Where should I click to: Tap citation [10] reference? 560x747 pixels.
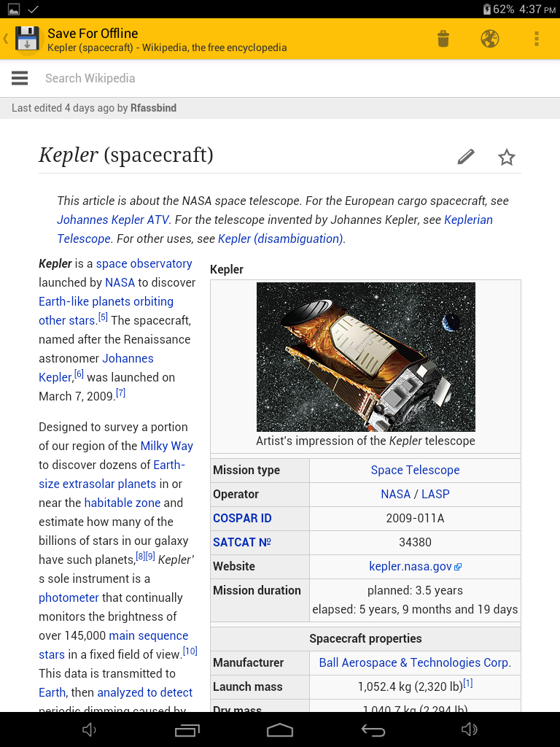190,651
